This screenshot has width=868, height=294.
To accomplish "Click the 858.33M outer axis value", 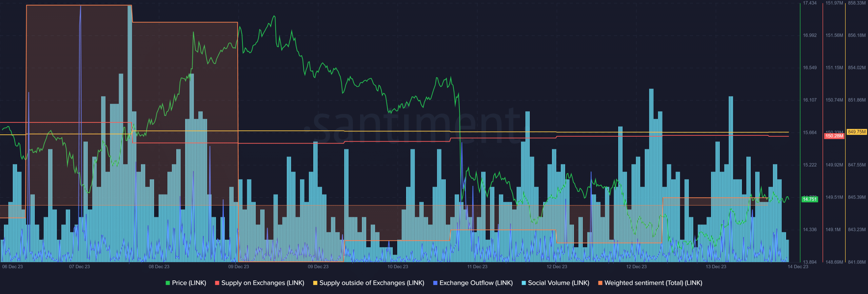I will click(857, 3).
